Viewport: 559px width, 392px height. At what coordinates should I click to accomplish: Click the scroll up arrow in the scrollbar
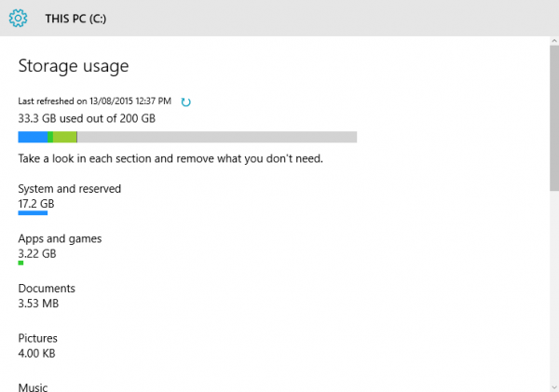pyautogui.click(x=554, y=41)
